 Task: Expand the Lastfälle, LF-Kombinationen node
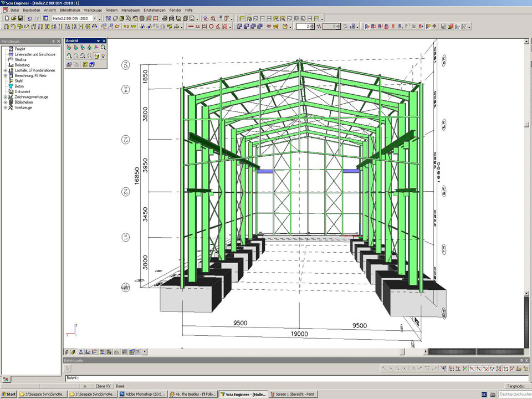click(x=5, y=70)
